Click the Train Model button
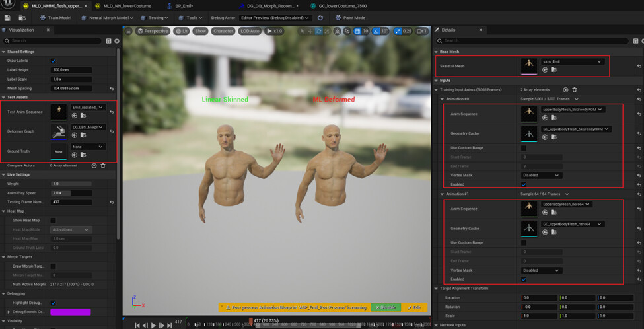The image size is (644, 329). coord(56,18)
